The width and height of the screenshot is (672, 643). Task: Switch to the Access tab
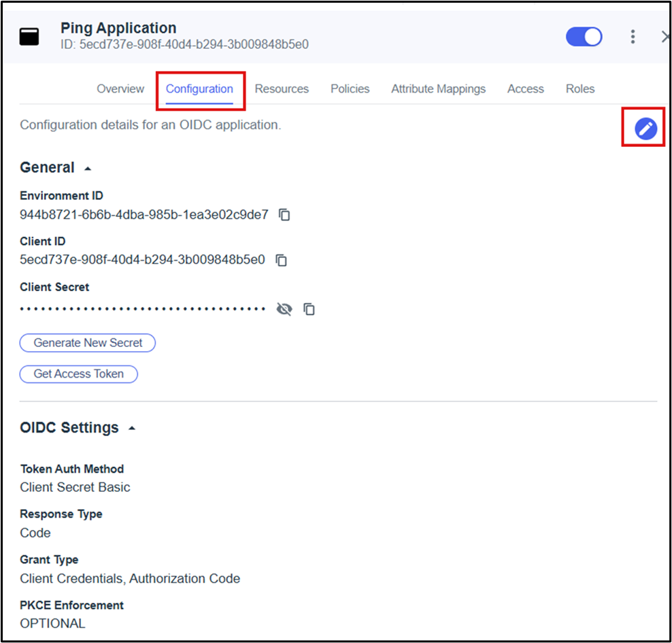point(526,88)
